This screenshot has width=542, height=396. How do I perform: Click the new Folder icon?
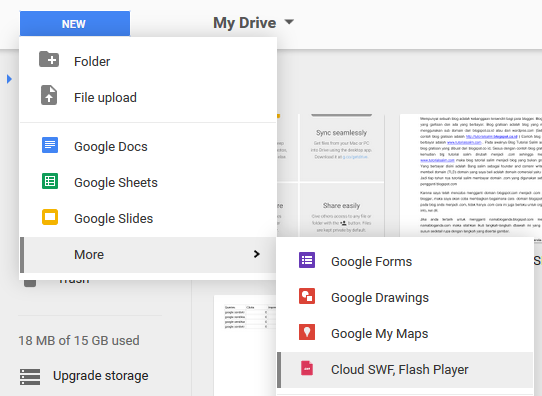point(49,59)
